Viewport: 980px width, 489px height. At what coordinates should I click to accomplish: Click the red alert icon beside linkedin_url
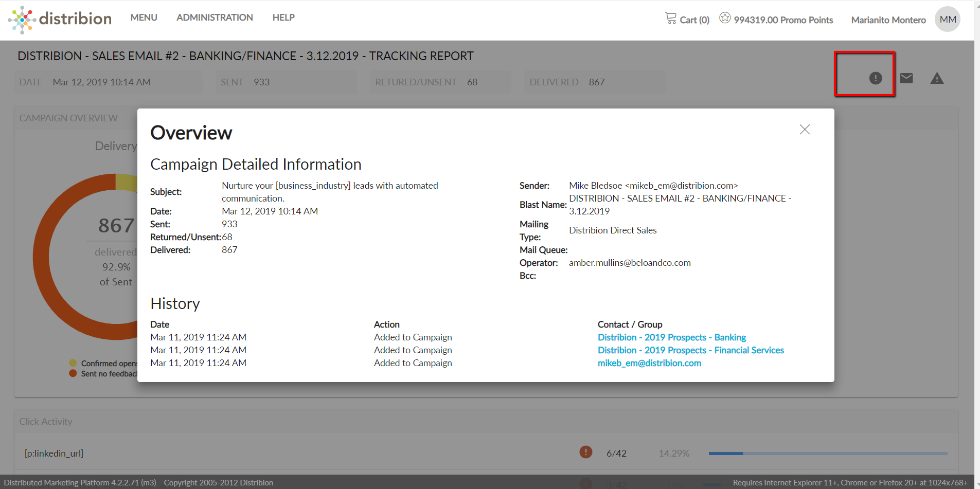(x=585, y=452)
